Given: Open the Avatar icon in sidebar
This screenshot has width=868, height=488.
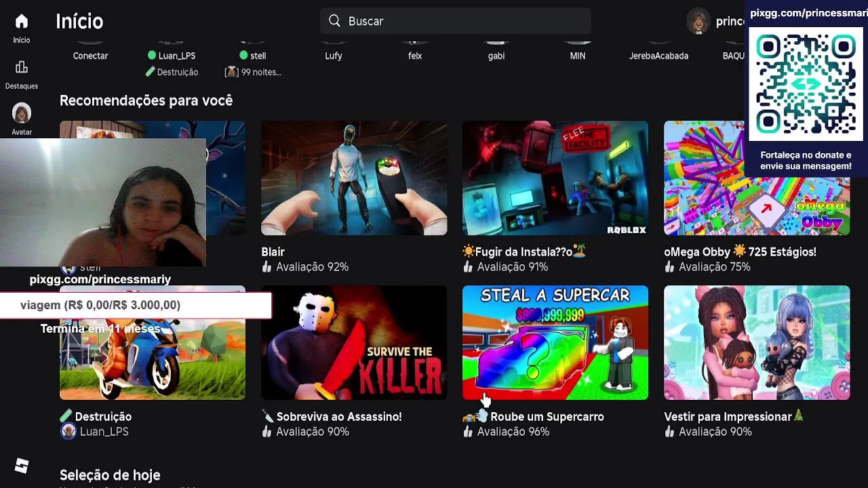Looking at the screenshot, I should [x=22, y=113].
